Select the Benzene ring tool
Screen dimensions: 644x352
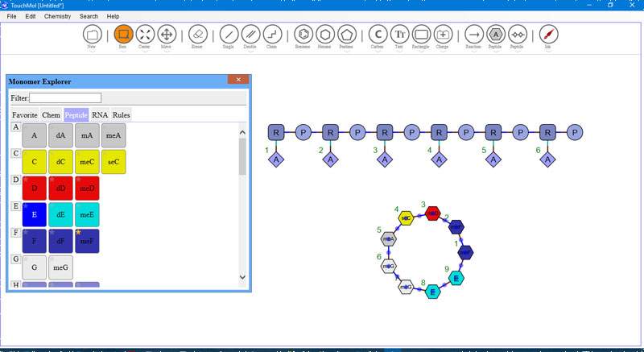click(x=303, y=35)
